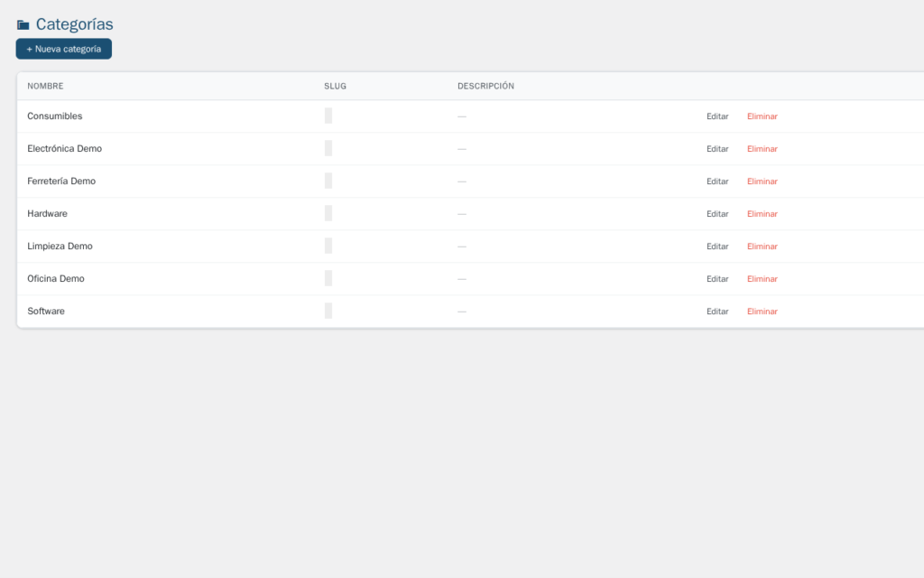
Task: Click the DESCRIPCIÓN column header
Action: 485,86
